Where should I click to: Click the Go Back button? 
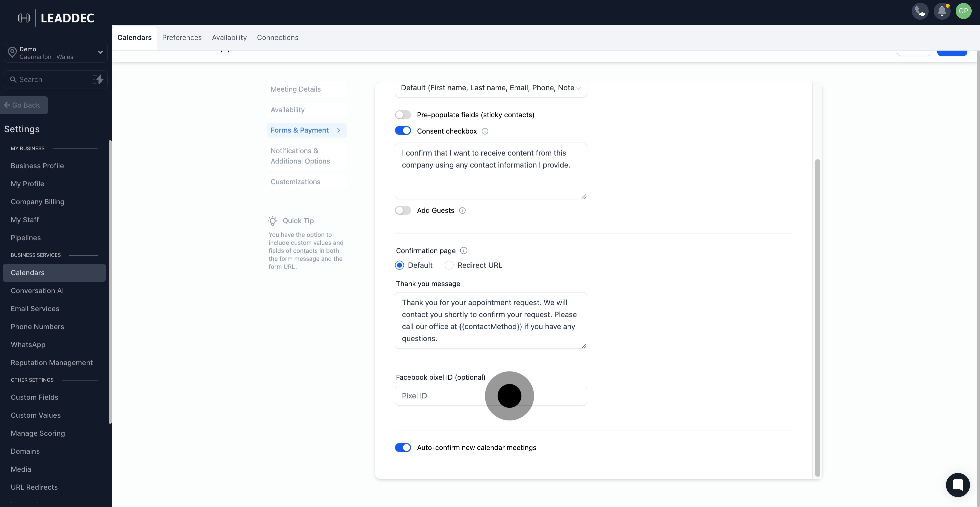24,105
